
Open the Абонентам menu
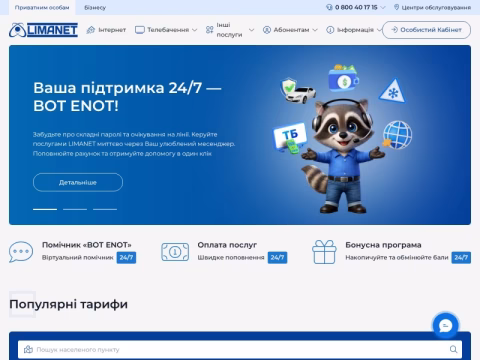[290, 30]
